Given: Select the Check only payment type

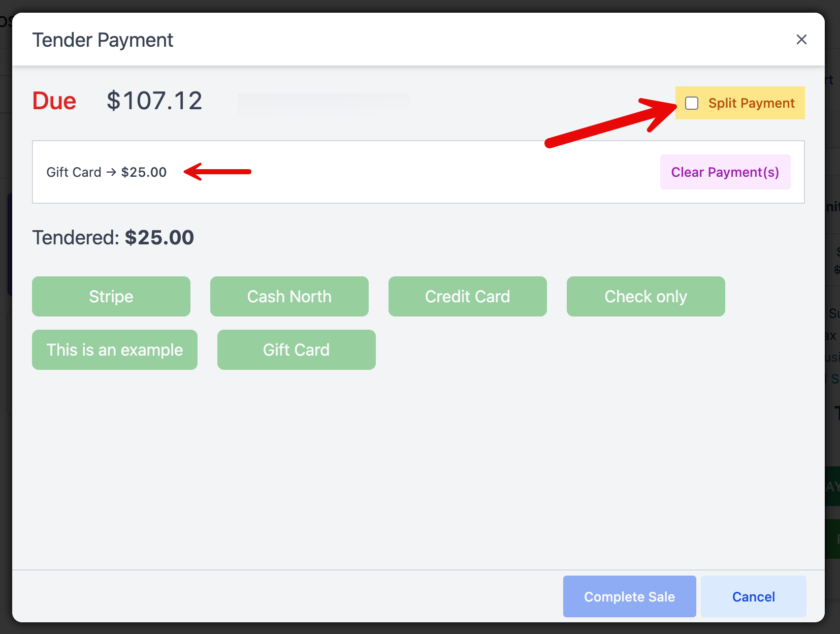Looking at the screenshot, I should 645,297.
